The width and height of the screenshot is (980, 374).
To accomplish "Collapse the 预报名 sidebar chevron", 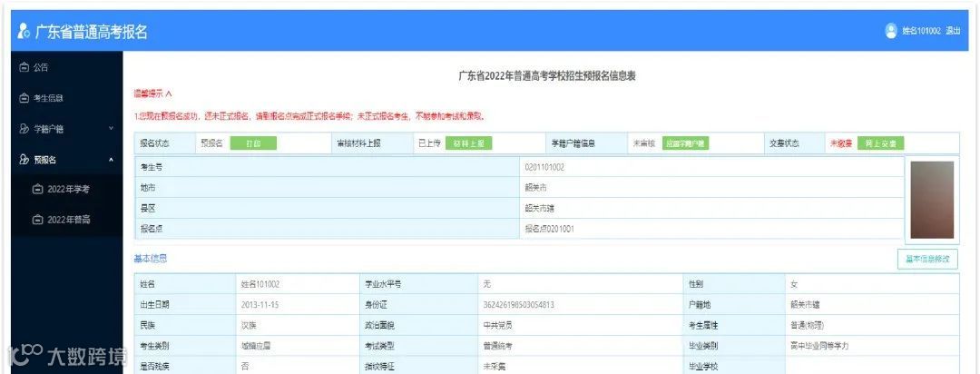I will tap(112, 160).
